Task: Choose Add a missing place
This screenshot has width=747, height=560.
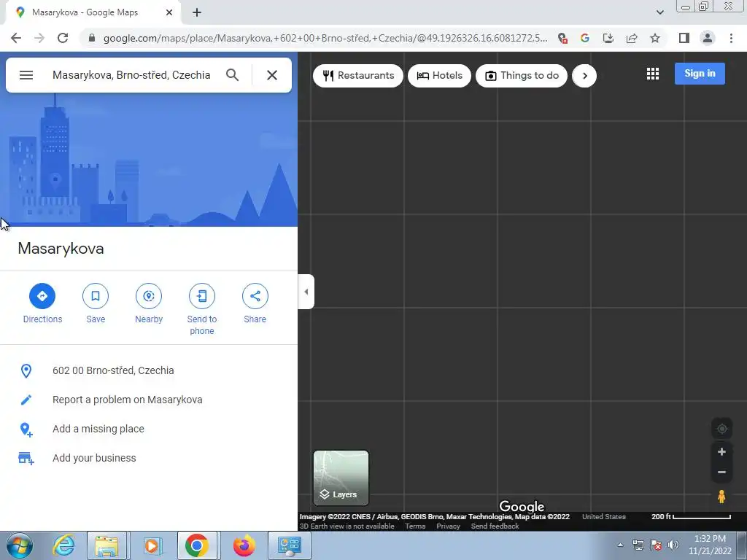Action: click(x=98, y=429)
